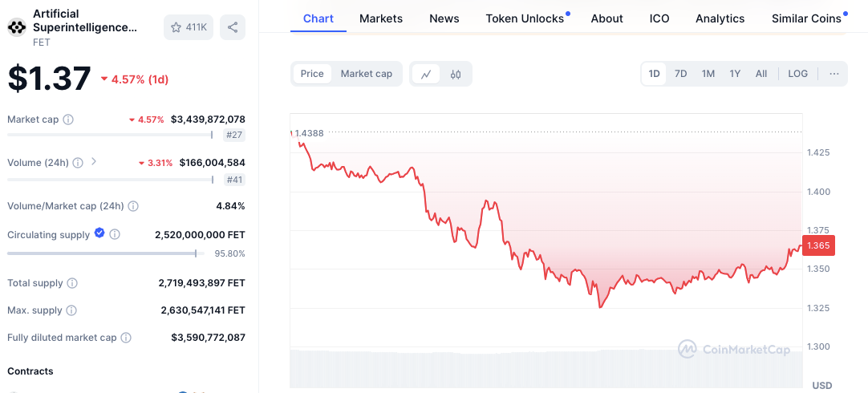Add FET to watchlist via star button
This screenshot has width=868, height=393.
(189, 27)
